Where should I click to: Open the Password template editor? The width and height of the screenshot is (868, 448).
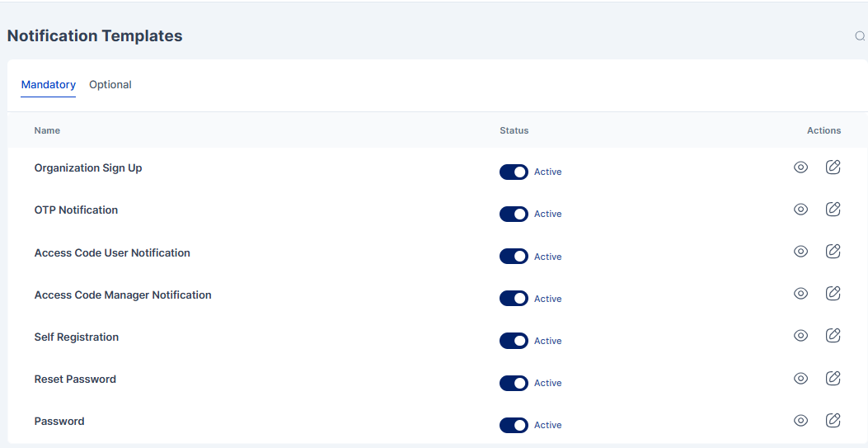coord(833,420)
